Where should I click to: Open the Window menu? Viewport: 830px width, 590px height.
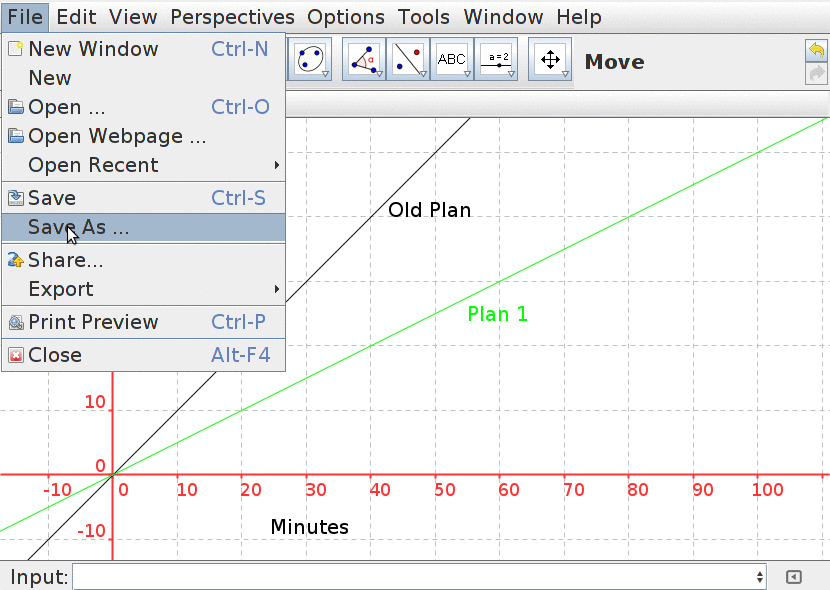pyautogui.click(x=503, y=17)
